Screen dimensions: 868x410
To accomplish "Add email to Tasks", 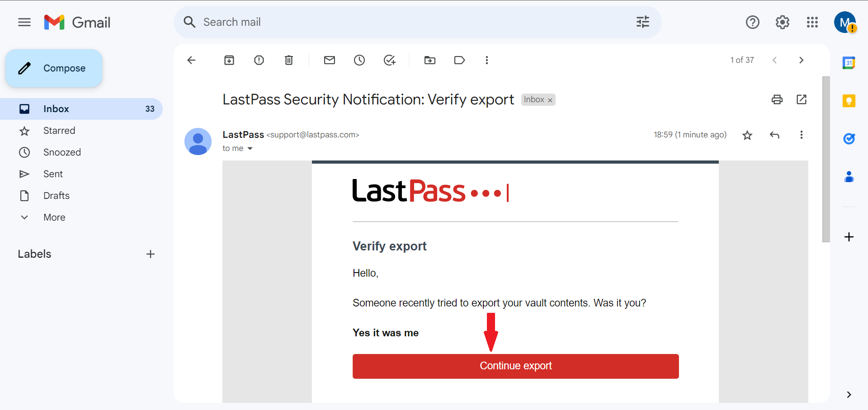I will pos(389,60).
